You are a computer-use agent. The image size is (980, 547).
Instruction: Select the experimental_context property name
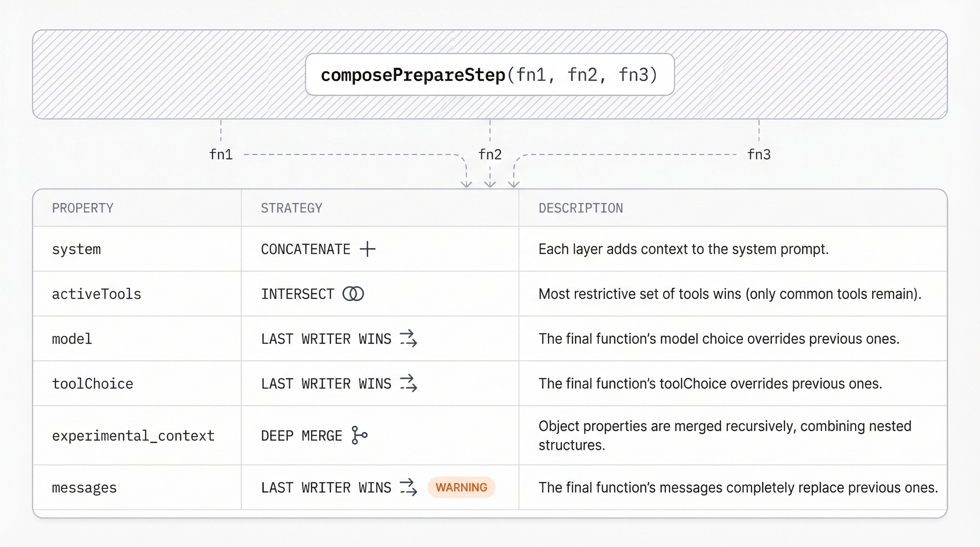click(133, 436)
